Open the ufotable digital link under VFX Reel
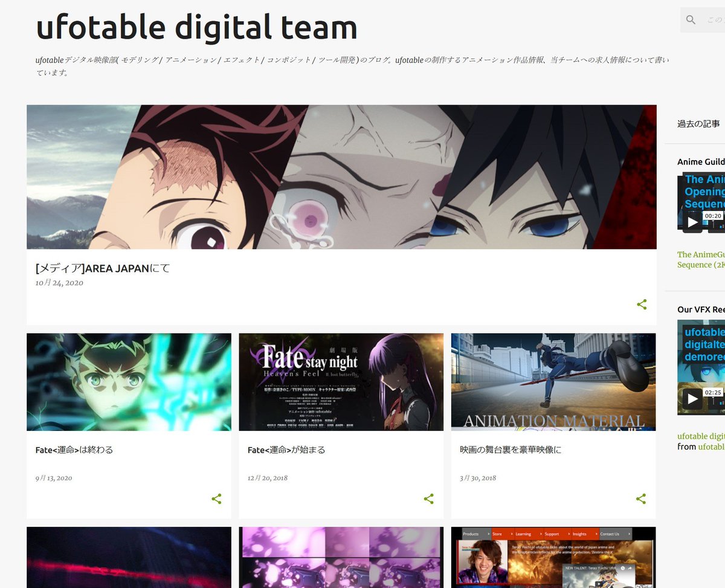 (x=701, y=436)
